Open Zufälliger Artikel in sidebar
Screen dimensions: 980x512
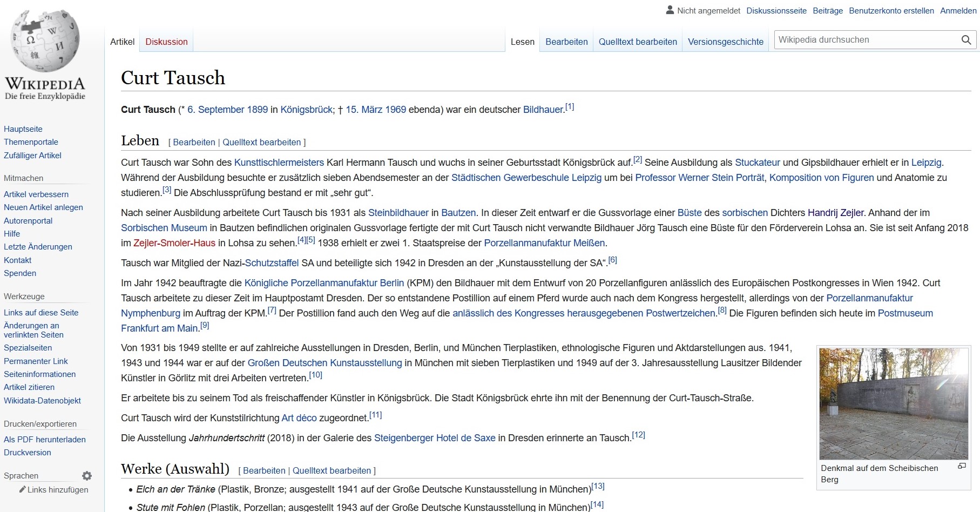click(32, 155)
